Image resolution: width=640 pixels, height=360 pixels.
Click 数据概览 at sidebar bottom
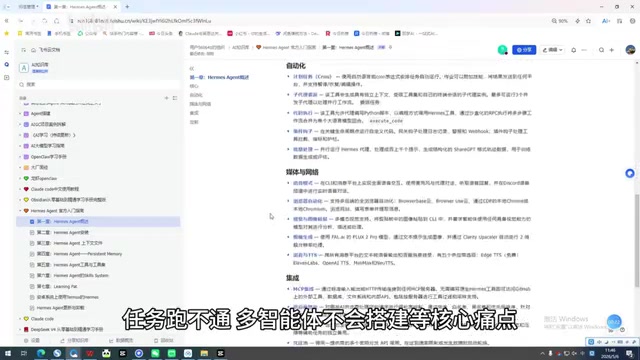121,340
